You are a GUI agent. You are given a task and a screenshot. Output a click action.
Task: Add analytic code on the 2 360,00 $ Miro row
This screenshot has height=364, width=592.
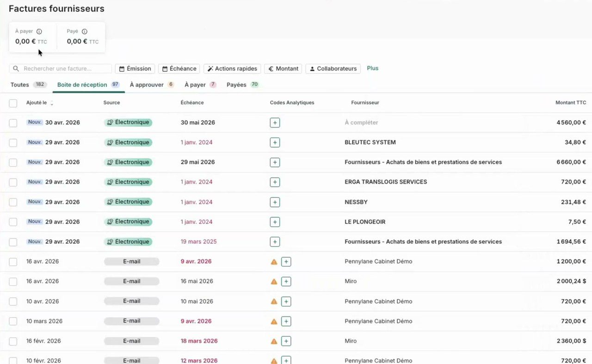pyautogui.click(x=286, y=341)
